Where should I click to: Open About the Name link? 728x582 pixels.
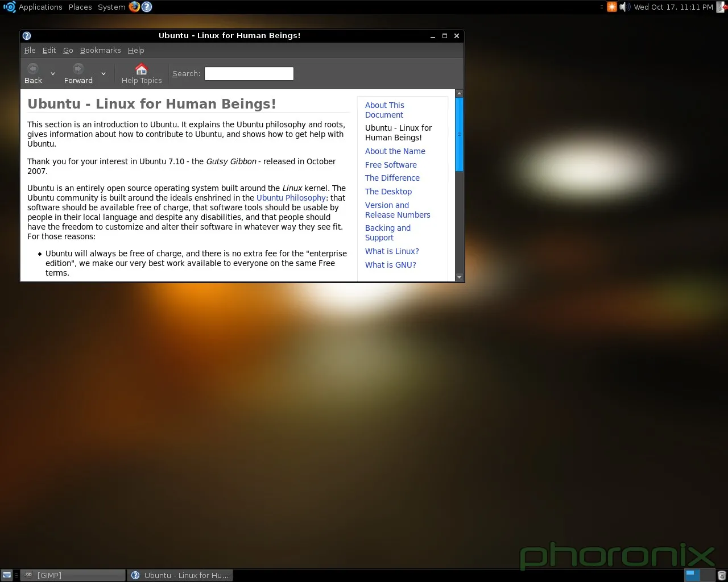coord(395,151)
